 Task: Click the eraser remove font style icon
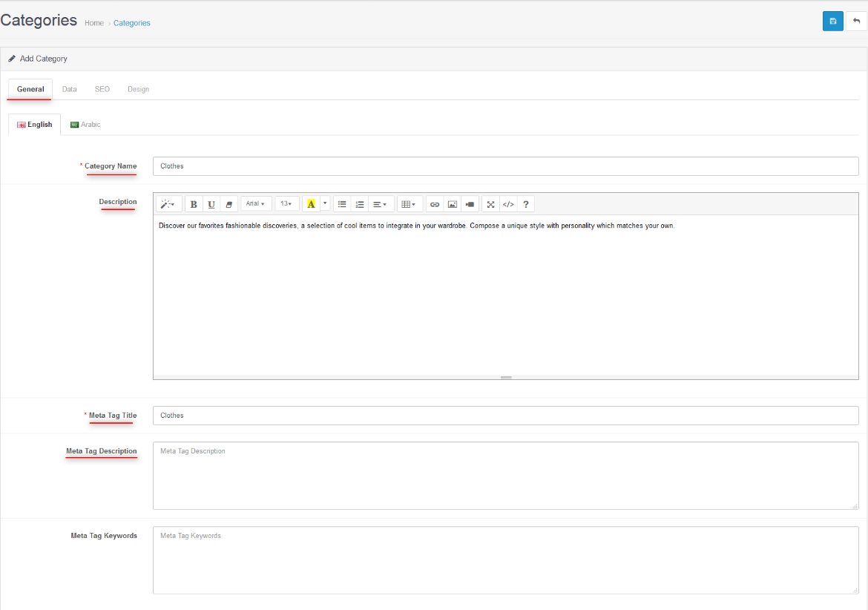(229, 204)
